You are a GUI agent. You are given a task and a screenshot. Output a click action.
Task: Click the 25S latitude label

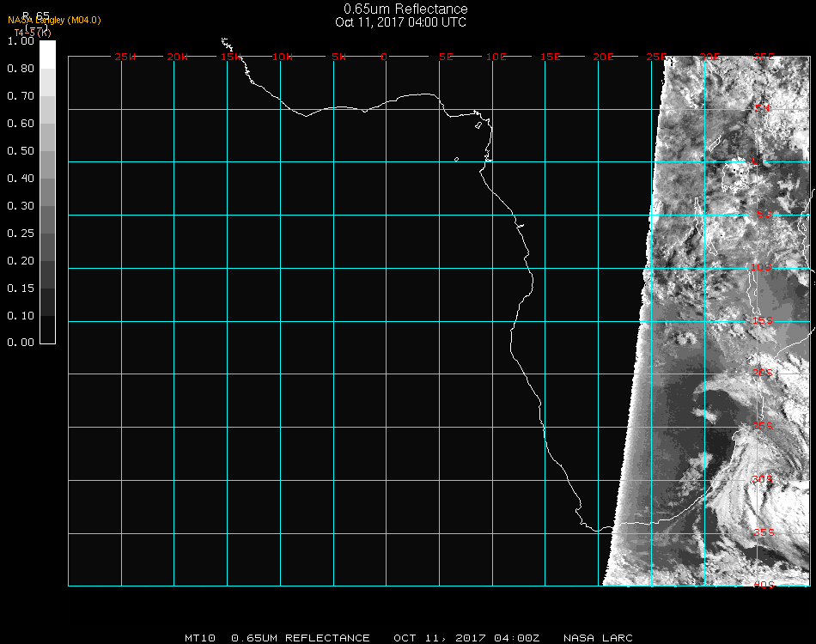point(763,426)
